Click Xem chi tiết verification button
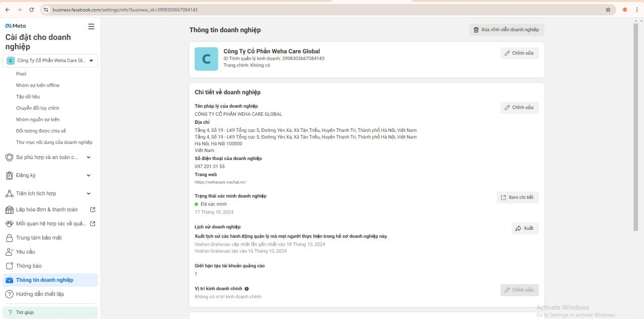644x319 pixels. (518, 198)
